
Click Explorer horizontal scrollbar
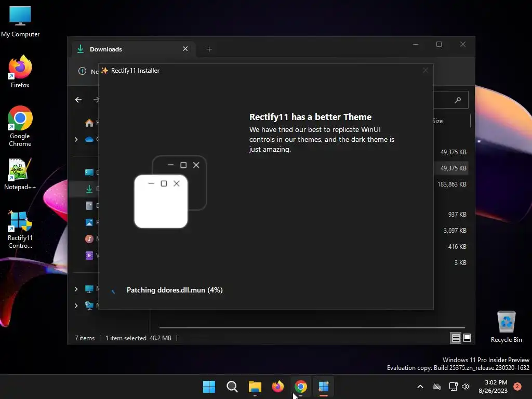(312, 328)
